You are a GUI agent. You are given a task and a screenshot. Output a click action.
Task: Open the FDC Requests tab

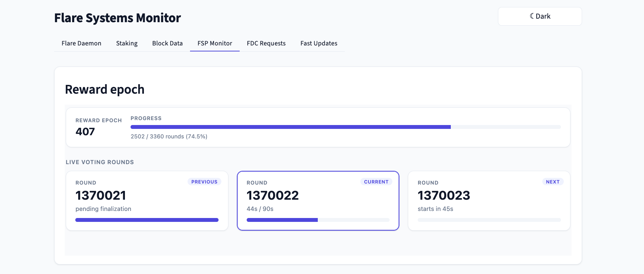tap(266, 43)
